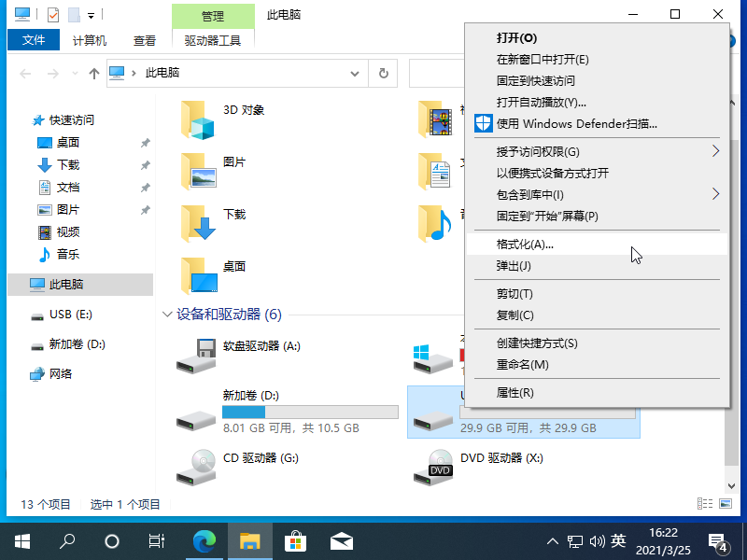Screen dimensions: 747x560
Task: Open the address bar history dropdown arrow
Action: point(354,72)
